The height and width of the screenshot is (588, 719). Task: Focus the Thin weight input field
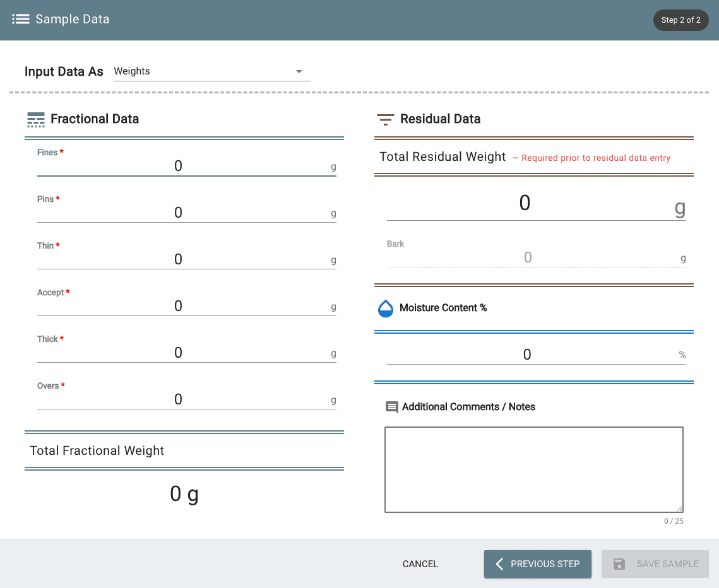point(187,259)
